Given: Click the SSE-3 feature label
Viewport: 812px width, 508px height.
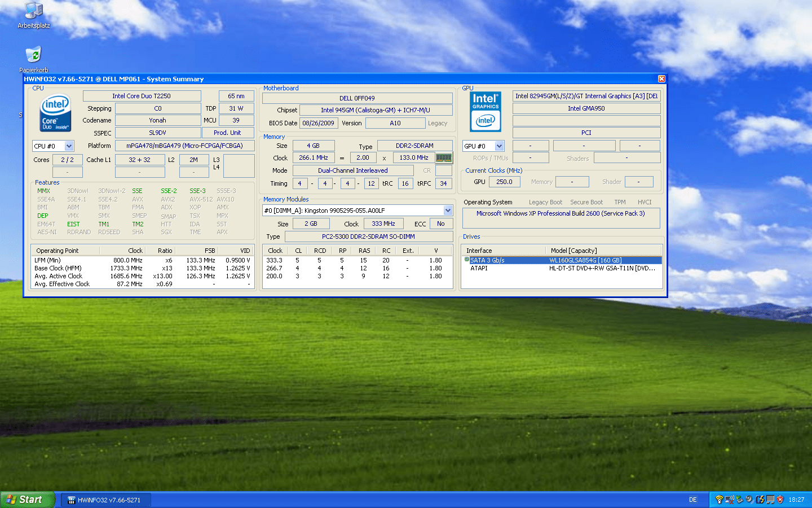Looking at the screenshot, I should 197,191.
